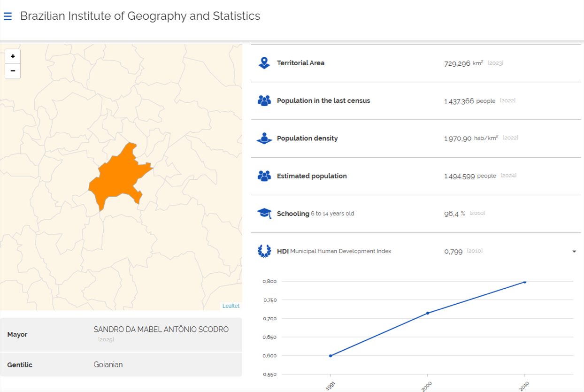Click the [2023] reference year for Territorial Area
This screenshot has height=392, width=584.
tap(495, 63)
